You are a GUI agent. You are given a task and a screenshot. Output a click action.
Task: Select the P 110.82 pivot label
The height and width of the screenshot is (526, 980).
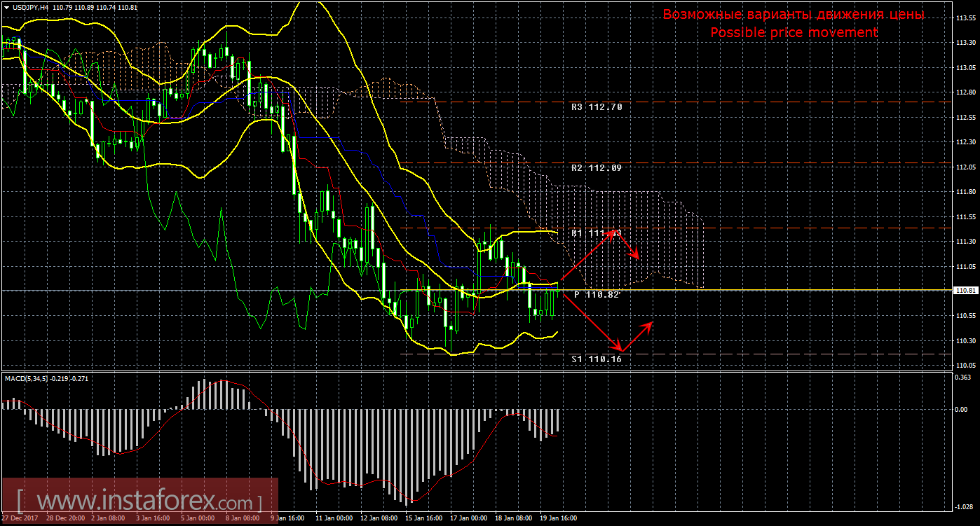tap(597, 295)
